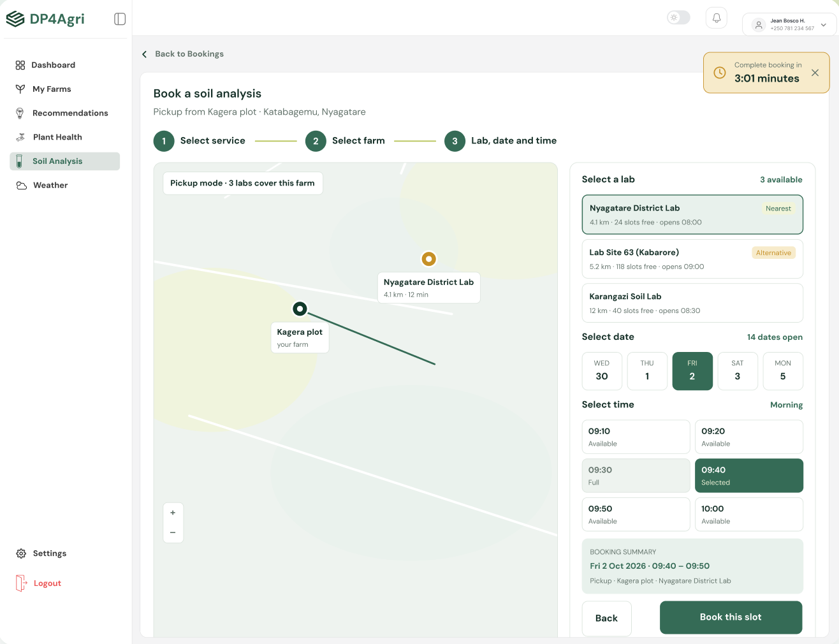
Task: Choose Karangazi Soil Lab
Action: [692, 303]
